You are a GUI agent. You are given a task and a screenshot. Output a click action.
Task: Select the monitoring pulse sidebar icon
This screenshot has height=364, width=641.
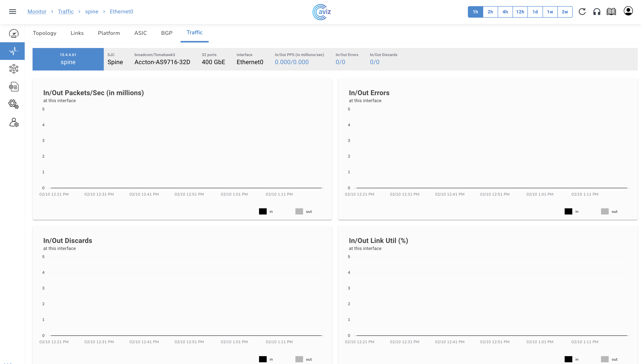pos(14,51)
